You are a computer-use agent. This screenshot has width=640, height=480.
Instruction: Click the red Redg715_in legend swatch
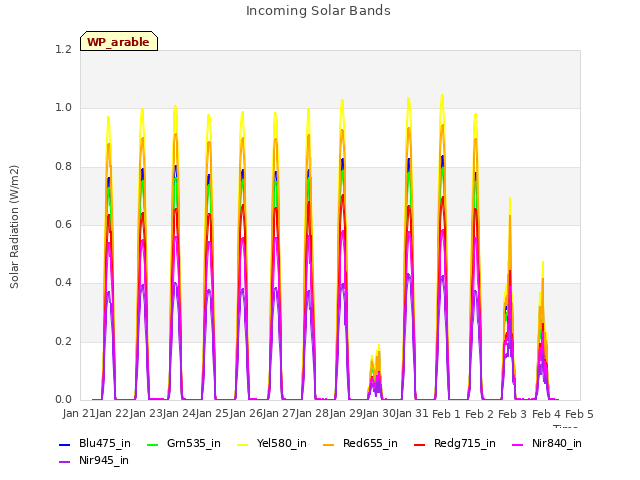[420, 444]
